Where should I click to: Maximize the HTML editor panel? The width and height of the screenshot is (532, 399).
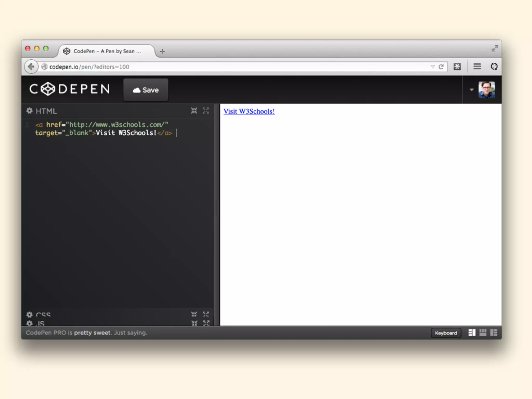click(206, 111)
